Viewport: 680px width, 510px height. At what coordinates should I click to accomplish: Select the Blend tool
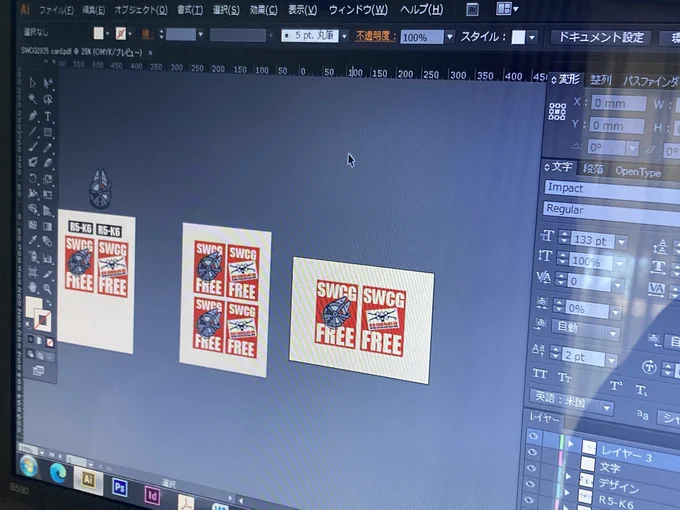[48, 242]
